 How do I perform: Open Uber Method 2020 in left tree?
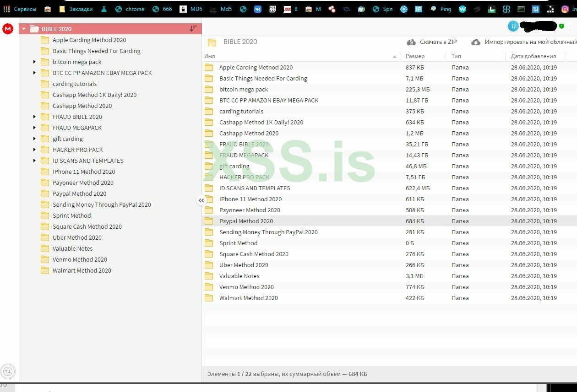pos(77,237)
